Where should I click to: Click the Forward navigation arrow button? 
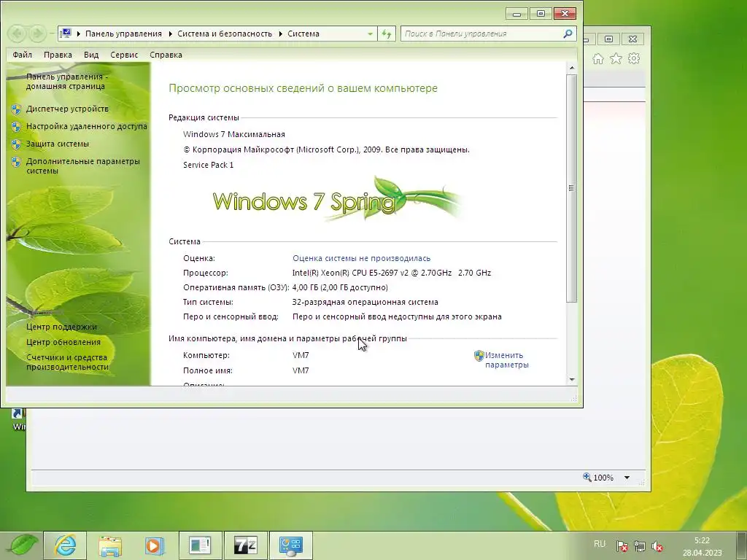[37, 34]
